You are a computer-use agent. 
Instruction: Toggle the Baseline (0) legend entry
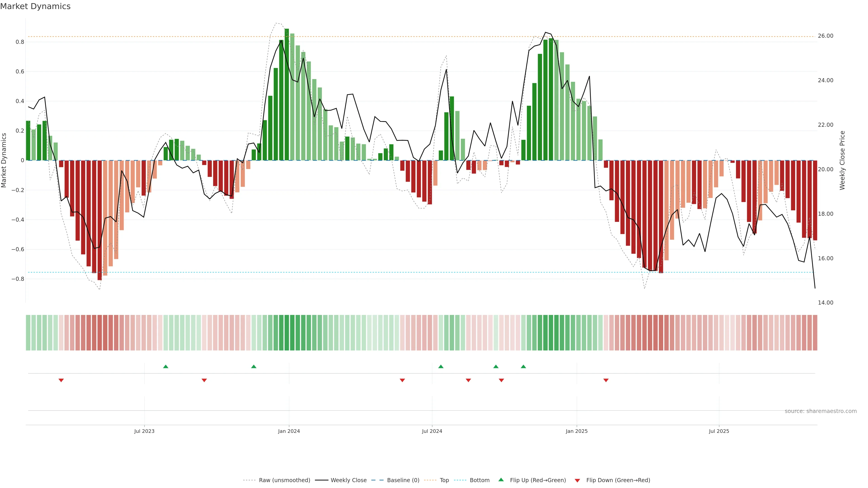[x=403, y=480]
